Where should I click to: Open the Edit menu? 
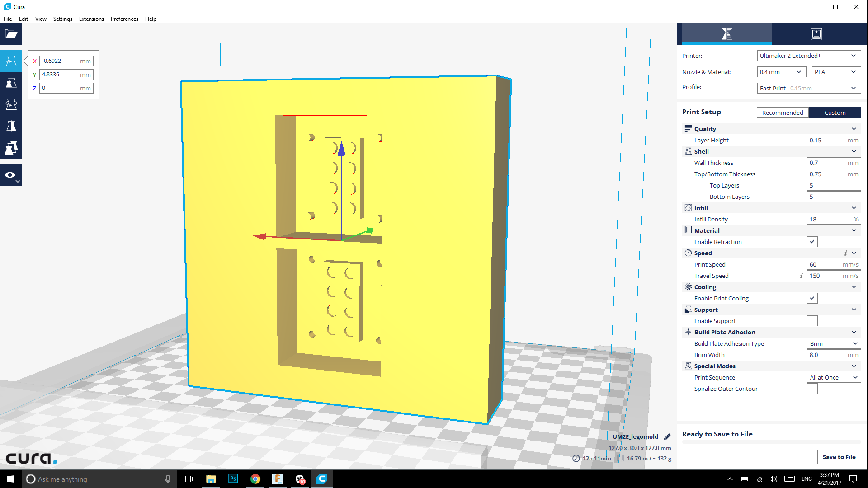click(24, 19)
